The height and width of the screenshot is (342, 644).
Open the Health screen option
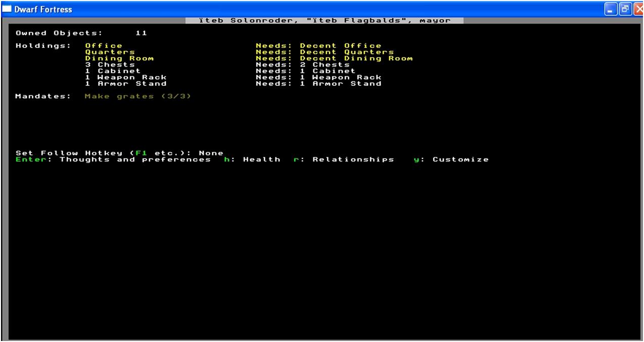[x=252, y=160]
